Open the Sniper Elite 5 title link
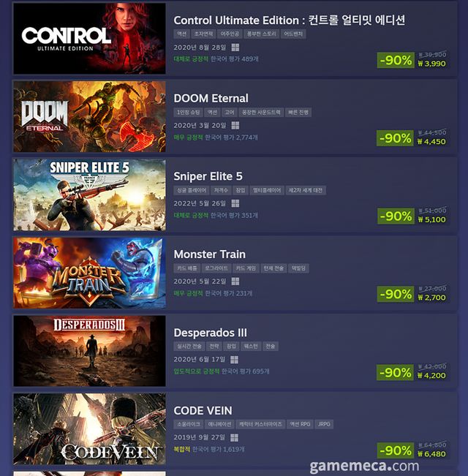 click(208, 176)
